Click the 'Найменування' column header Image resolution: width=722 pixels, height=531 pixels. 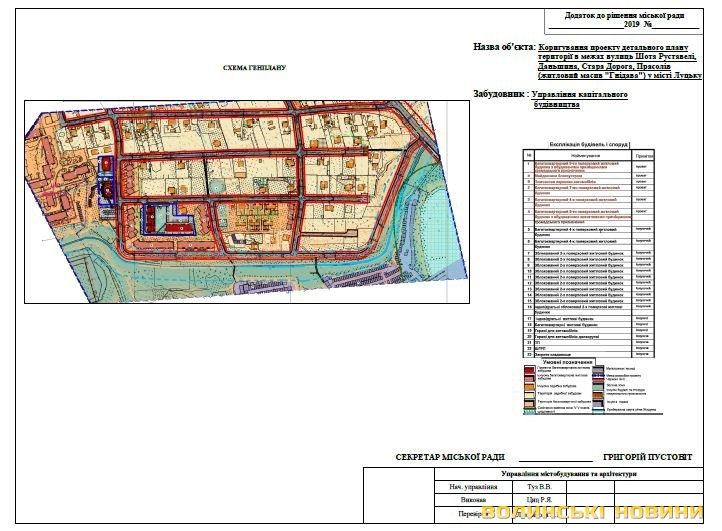click(x=580, y=155)
